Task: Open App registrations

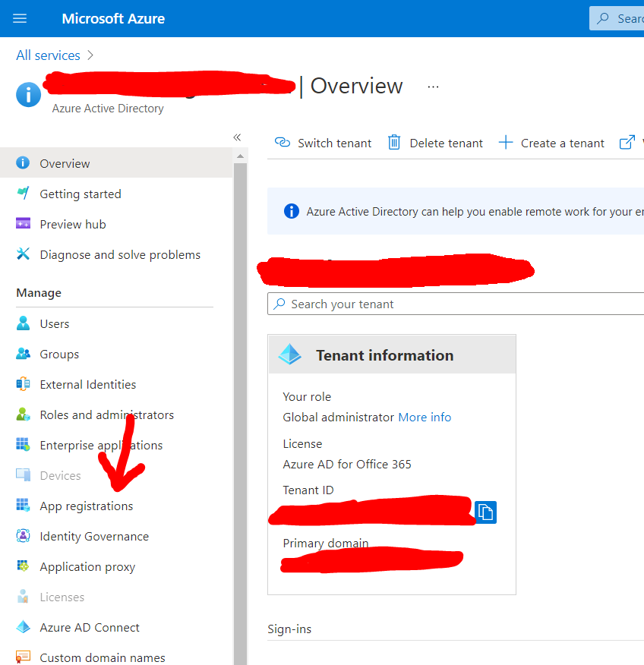Action: click(x=86, y=506)
